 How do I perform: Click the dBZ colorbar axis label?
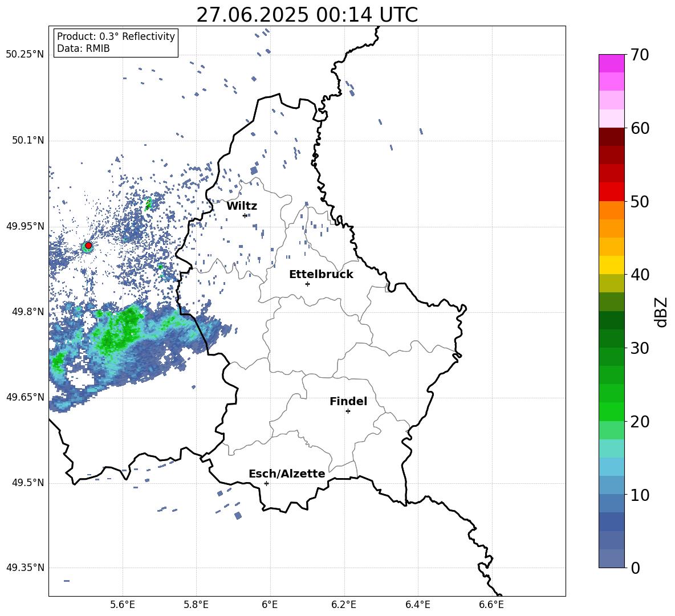(x=662, y=312)
